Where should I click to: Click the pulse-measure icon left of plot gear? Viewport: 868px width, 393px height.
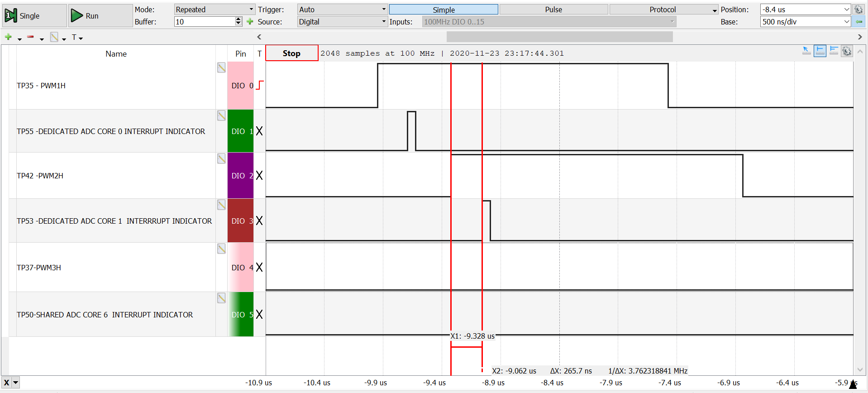[x=834, y=51]
